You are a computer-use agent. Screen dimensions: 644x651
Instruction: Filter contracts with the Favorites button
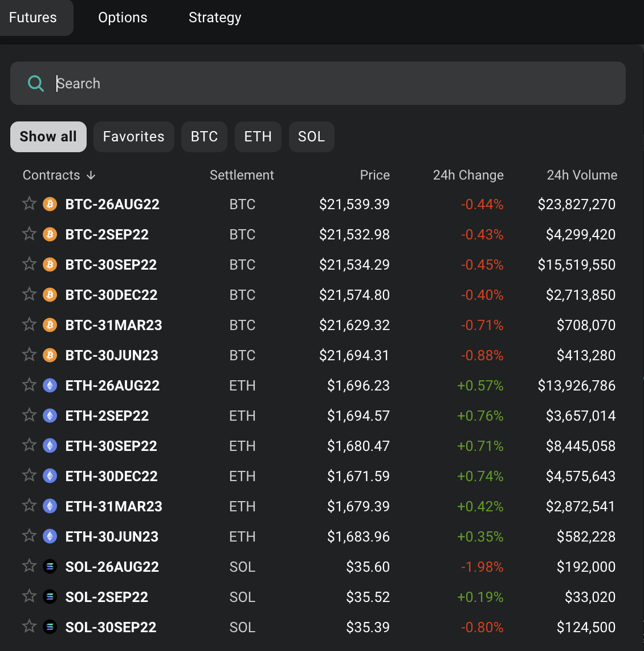tap(133, 137)
